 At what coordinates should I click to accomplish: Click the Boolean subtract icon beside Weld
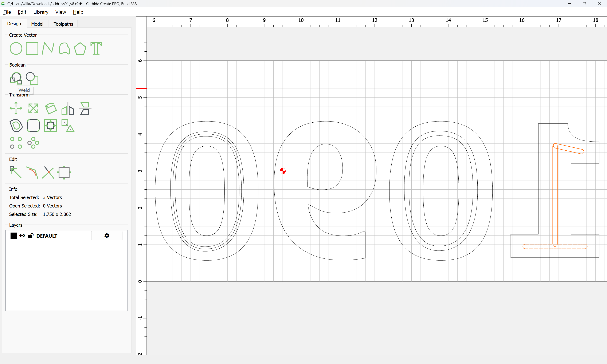(32, 78)
